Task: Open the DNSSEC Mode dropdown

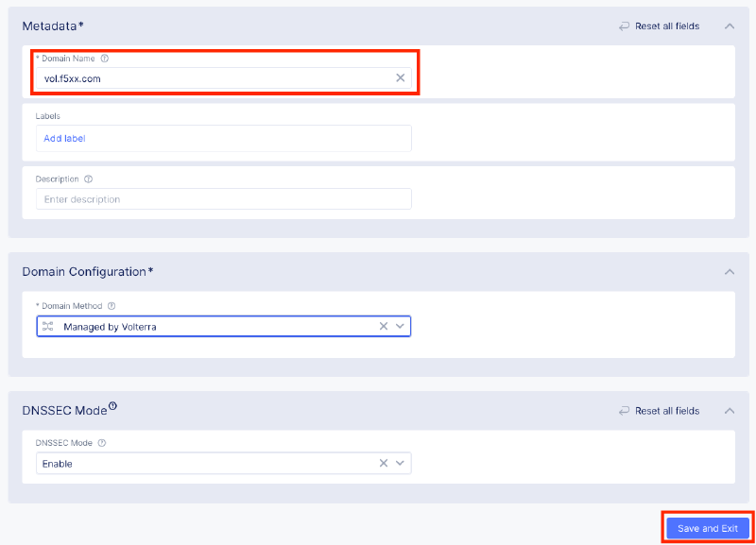Action: tap(401, 464)
